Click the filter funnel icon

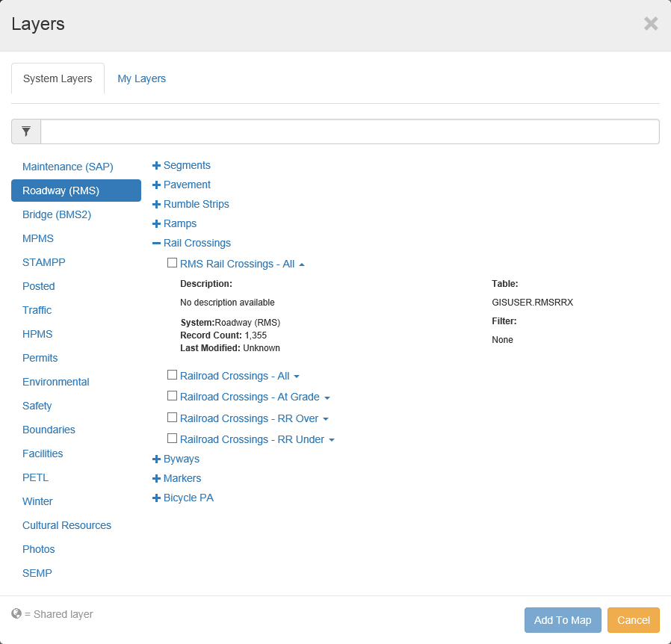coord(26,131)
